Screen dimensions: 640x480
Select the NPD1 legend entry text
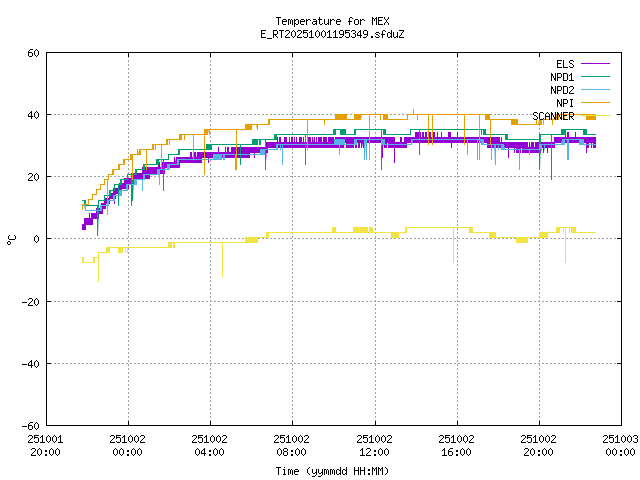pyautogui.click(x=562, y=77)
